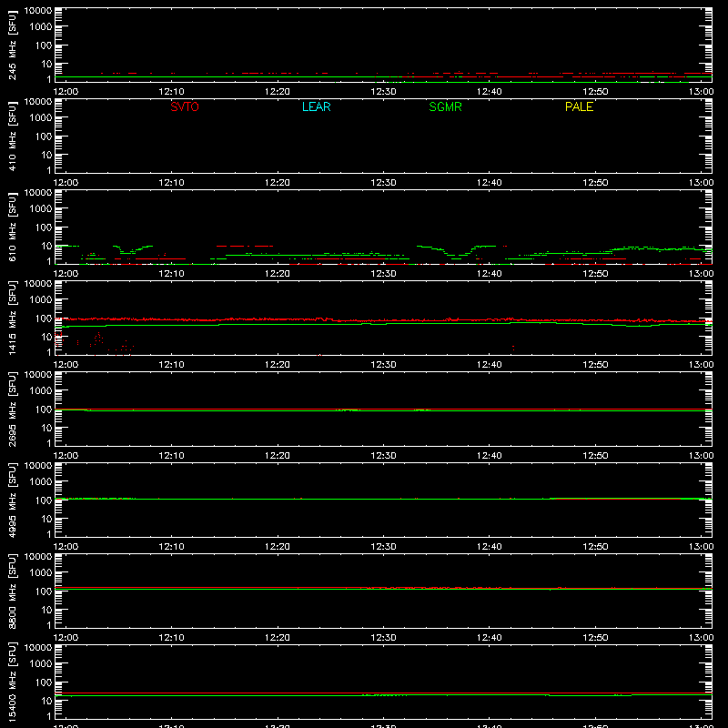Click 12:30 time label of the 1415 MHz plot
The image size is (728, 728).
click(x=383, y=365)
